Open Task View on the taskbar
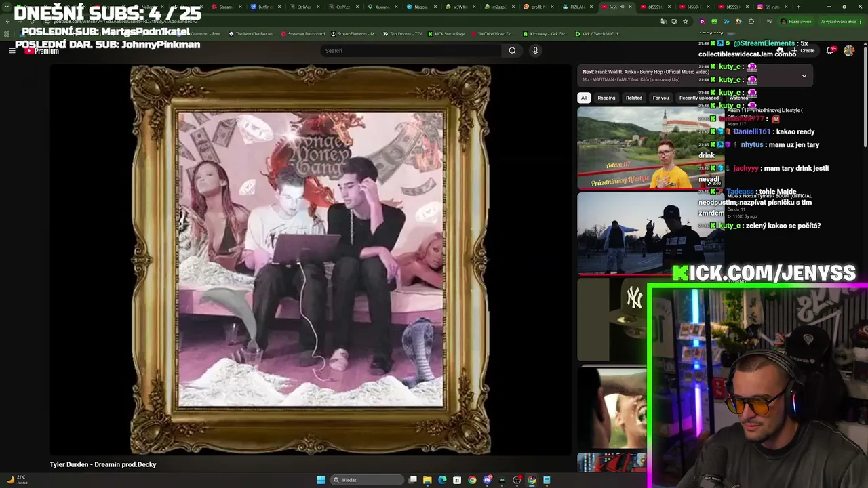This screenshot has height=488, width=868. tap(413, 480)
